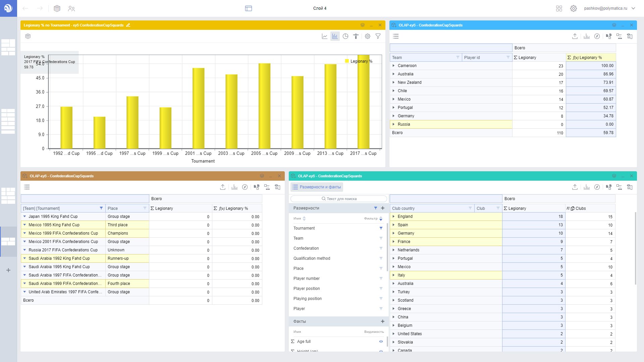Add a new layer with sidebar plus
The image size is (644, 362).
coord(8,270)
